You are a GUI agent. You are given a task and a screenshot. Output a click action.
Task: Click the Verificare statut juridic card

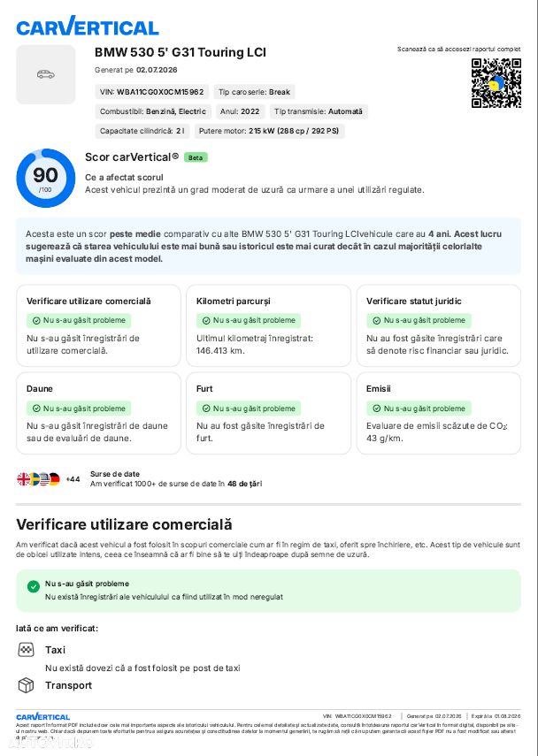[x=439, y=325]
